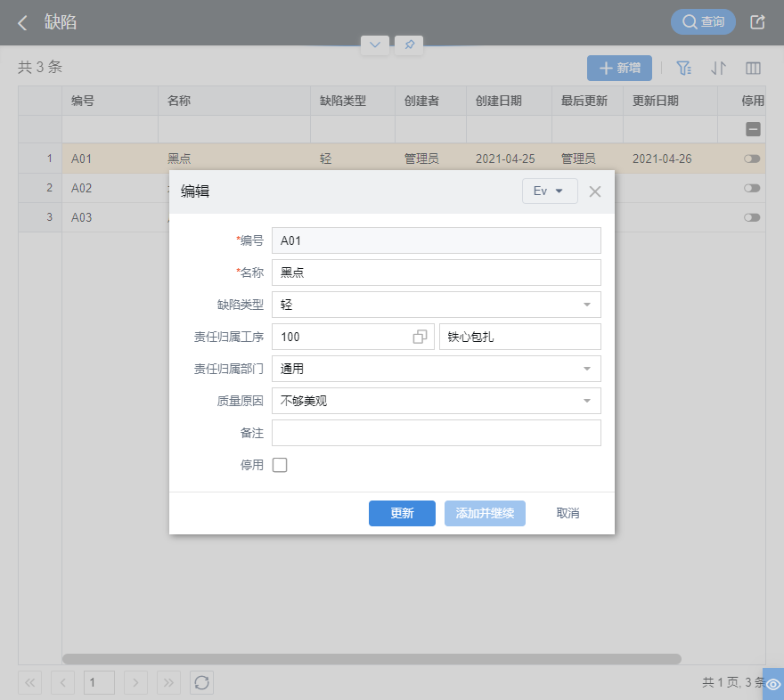Click the 取消 cancel button

[x=568, y=513]
